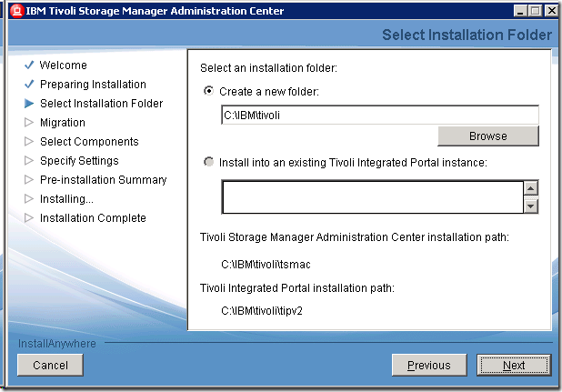Screen dimensions: 562x392
Task: Choose Install into existing Tivoli Integrated Portal
Action: [209, 162]
